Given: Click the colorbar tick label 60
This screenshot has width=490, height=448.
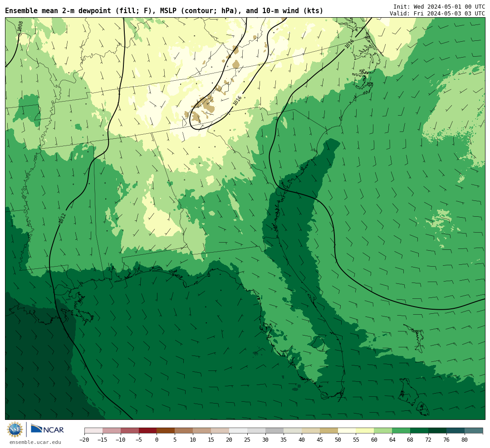Looking at the screenshot, I should [374, 440].
